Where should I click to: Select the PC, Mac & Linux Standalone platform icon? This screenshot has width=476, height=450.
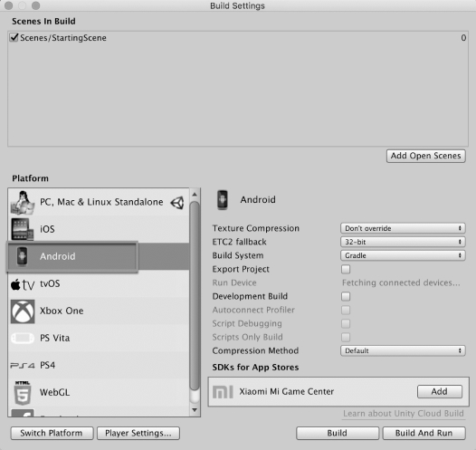coord(23,202)
